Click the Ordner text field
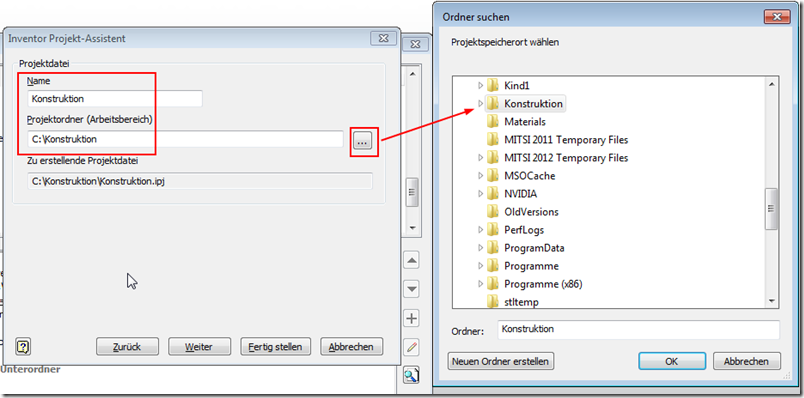Screen dimensions: 804x398 [x=638, y=329]
